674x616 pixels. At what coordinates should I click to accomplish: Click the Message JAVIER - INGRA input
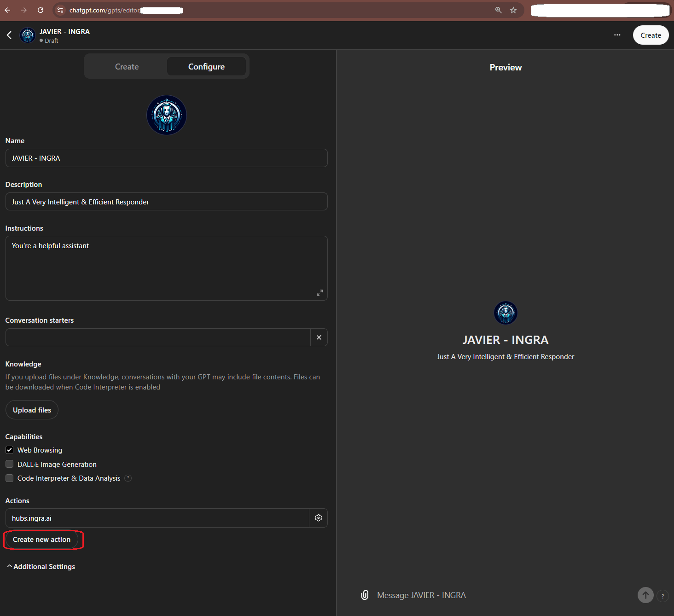(x=502, y=595)
